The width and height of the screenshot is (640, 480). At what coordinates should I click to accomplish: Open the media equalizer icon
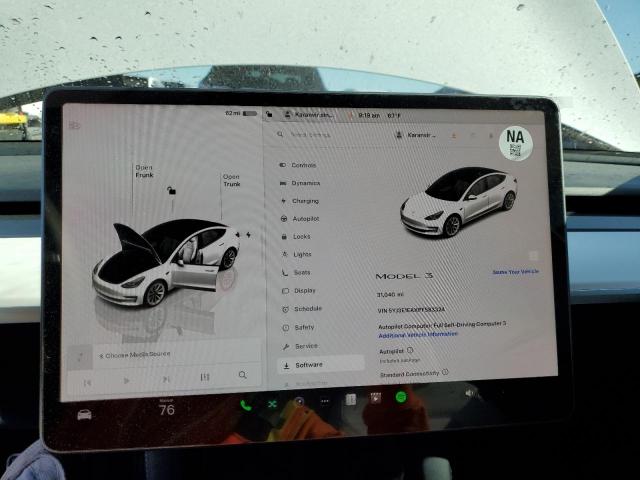click(x=204, y=377)
